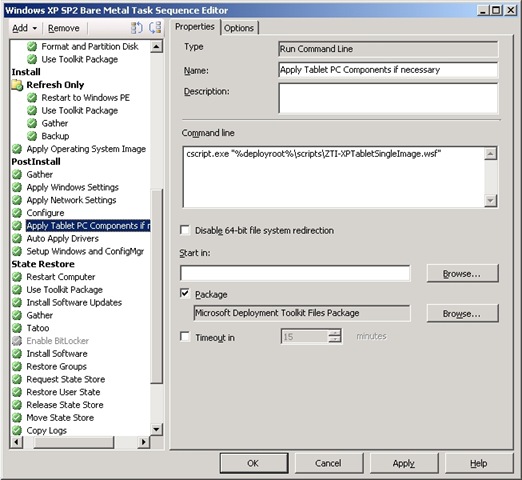Click the grayed icon beside Enable BitLocker
Viewport: 522px width, 480px height.
point(17,341)
